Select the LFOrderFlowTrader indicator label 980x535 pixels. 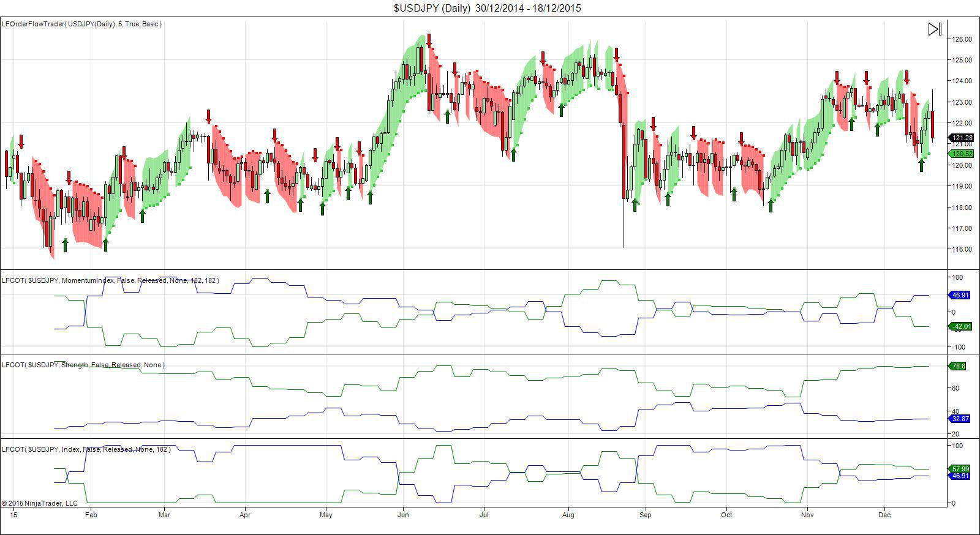(x=81, y=24)
